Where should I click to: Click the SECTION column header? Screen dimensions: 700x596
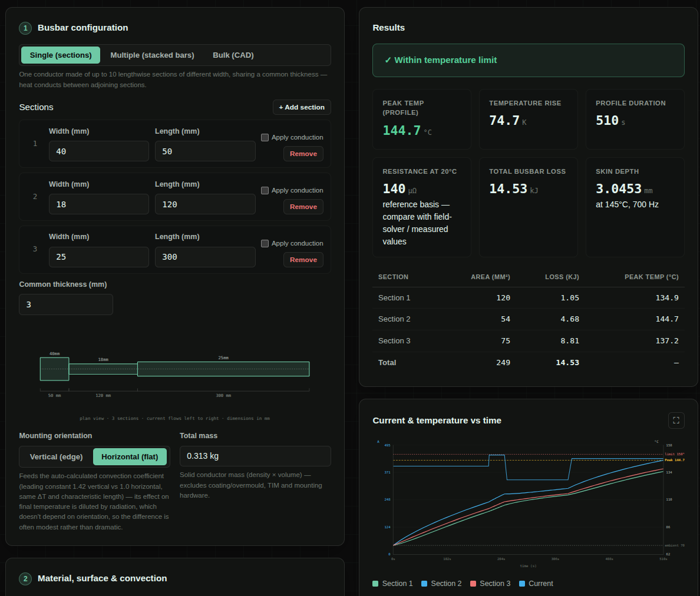click(x=393, y=277)
